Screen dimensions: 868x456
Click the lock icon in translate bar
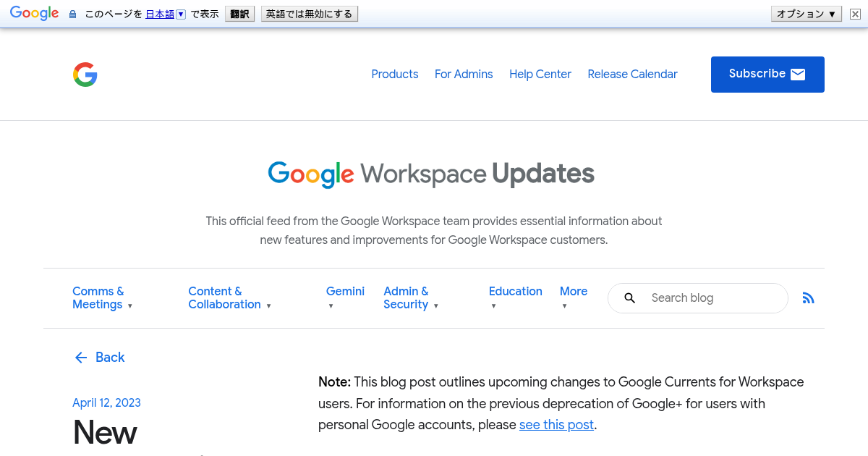click(72, 14)
